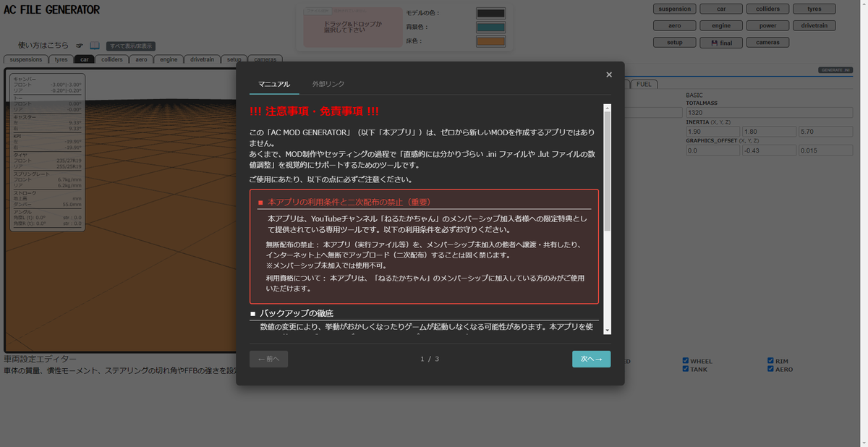Viewport: 868px width, 447px height.
Task: Open the setup section in the top-right panel
Action: 674,42
